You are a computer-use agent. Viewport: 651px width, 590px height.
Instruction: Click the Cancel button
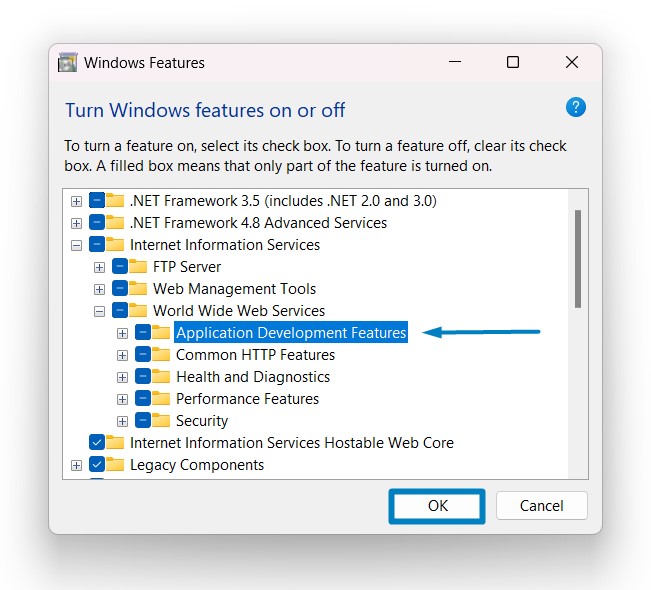point(541,506)
